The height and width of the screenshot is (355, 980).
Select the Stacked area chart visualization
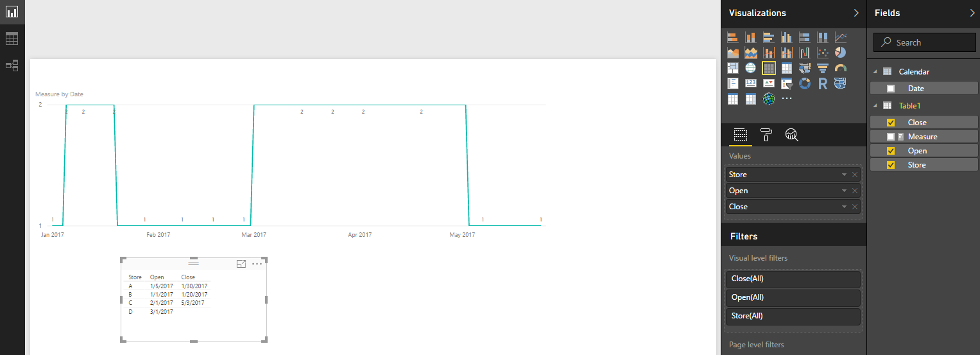[x=751, y=53]
